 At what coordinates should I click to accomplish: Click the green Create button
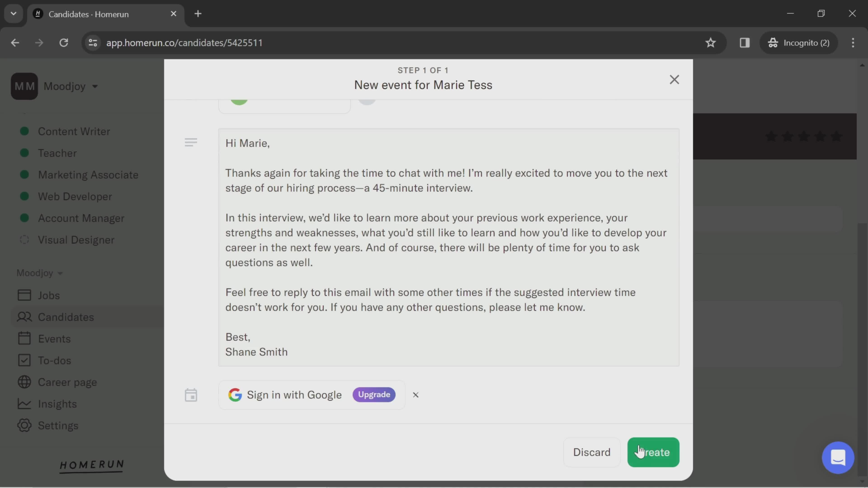[653, 452]
